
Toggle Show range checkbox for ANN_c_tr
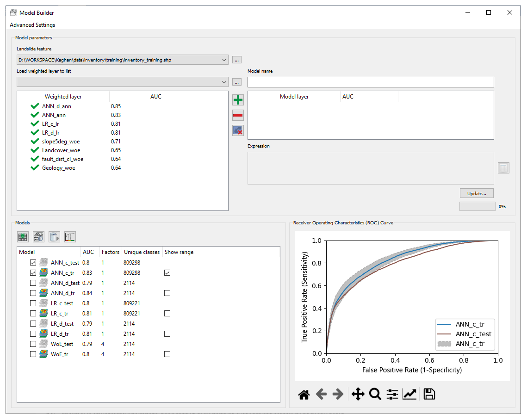(167, 273)
